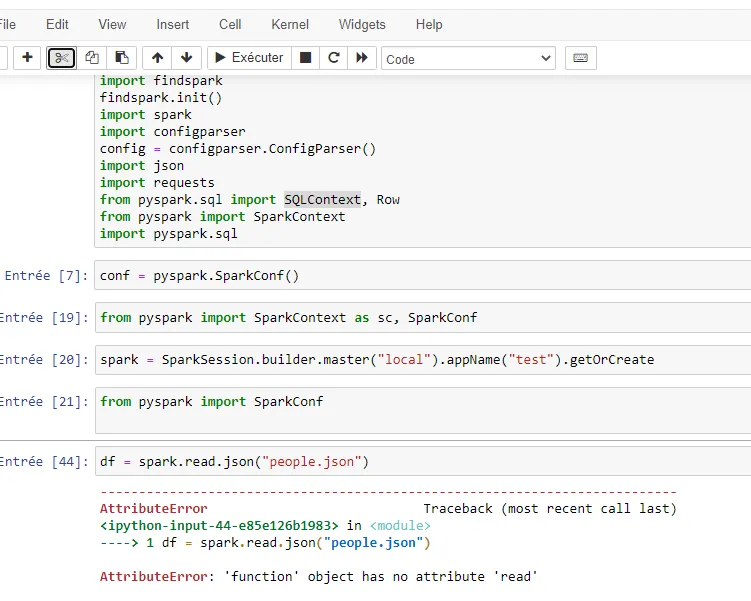Move selected cell up arrow

158,58
